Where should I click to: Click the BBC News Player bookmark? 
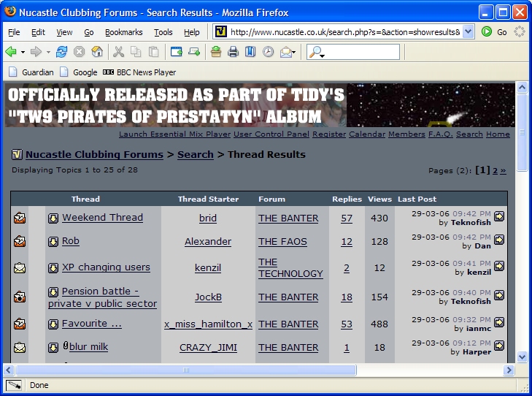pyautogui.click(x=139, y=72)
